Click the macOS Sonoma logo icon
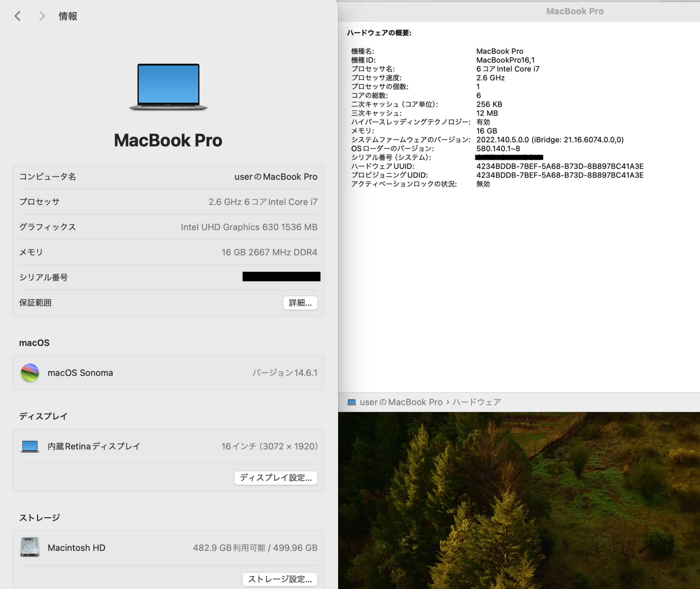The width and height of the screenshot is (700, 589). click(x=30, y=373)
